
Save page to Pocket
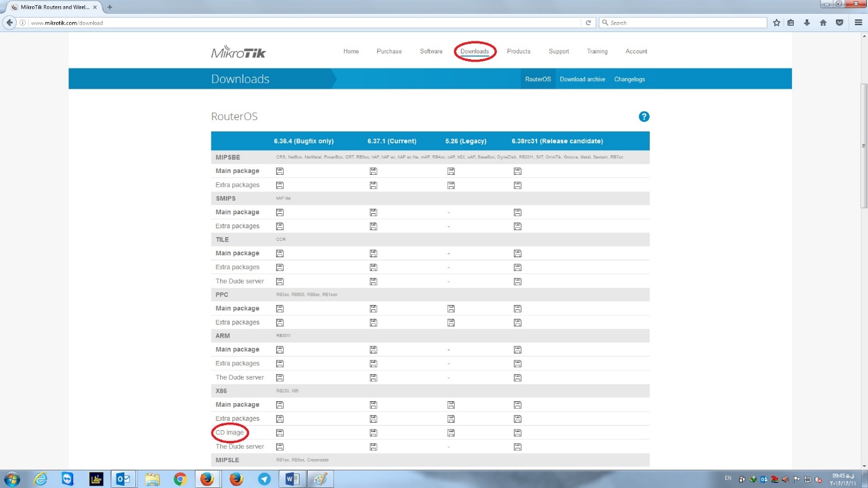tap(840, 23)
